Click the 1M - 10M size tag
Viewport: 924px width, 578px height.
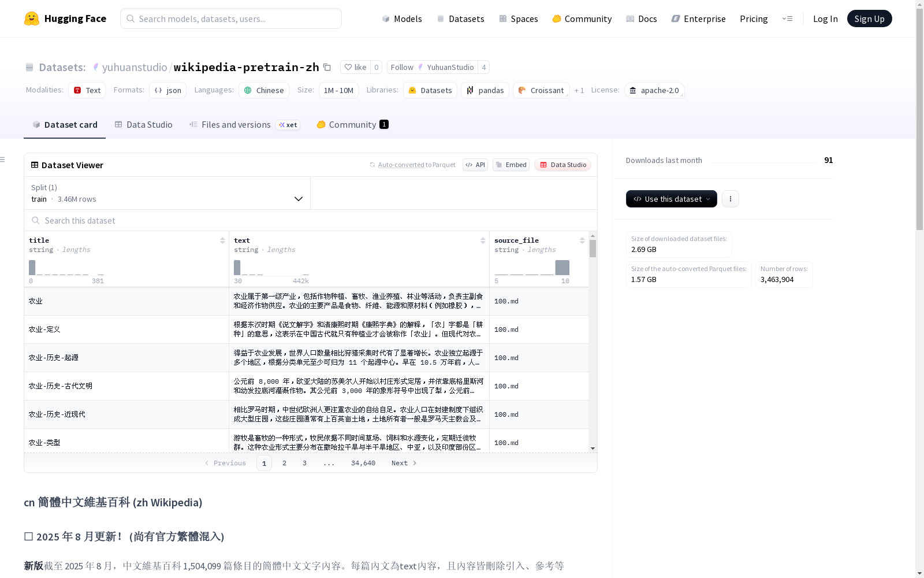338,90
